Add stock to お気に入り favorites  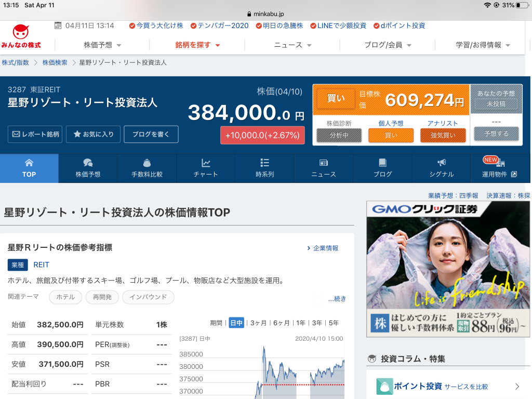point(94,134)
